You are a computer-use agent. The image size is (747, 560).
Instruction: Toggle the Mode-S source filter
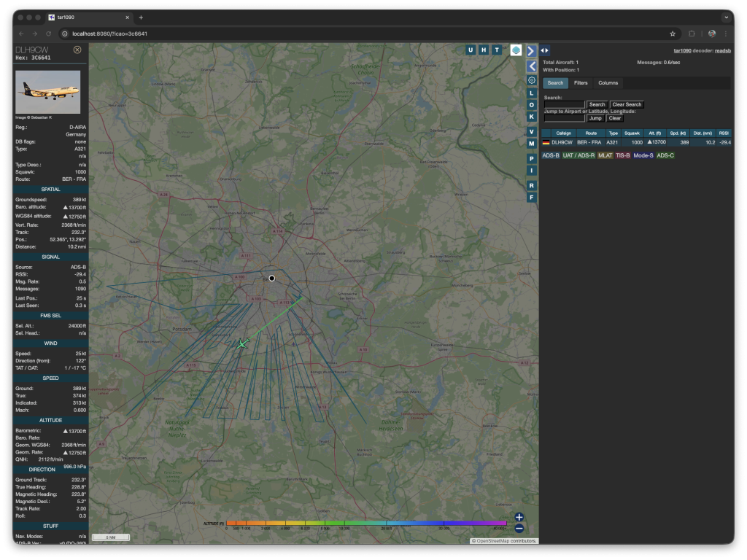coord(644,155)
